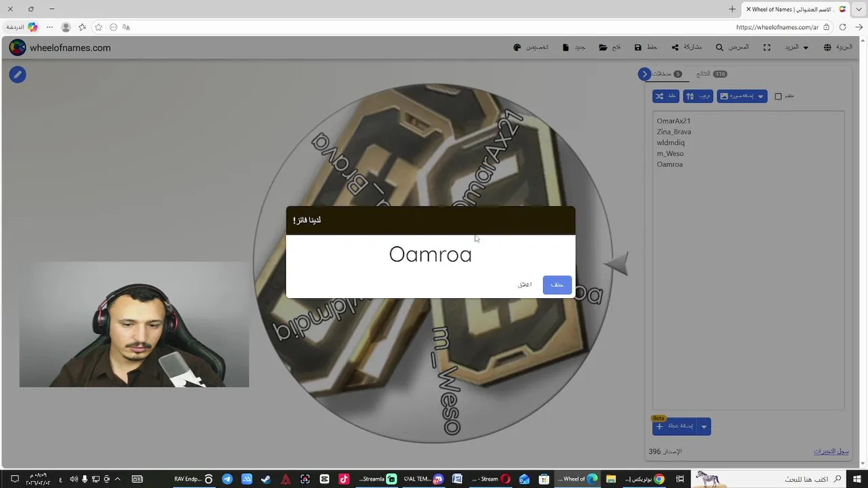Open the notification center icon
The width and height of the screenshot is (868, 488).
coord(14,479)
